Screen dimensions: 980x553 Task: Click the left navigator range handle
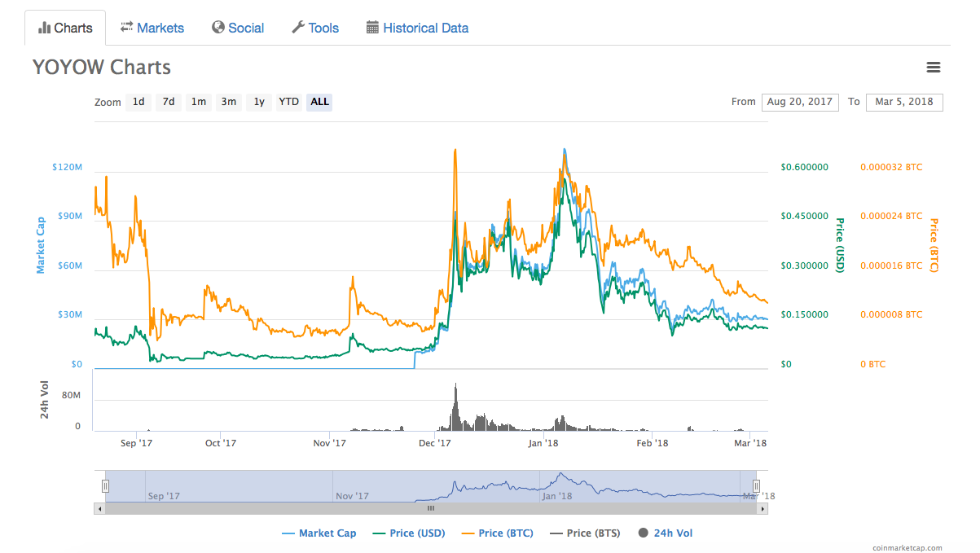tap(105, 486)
